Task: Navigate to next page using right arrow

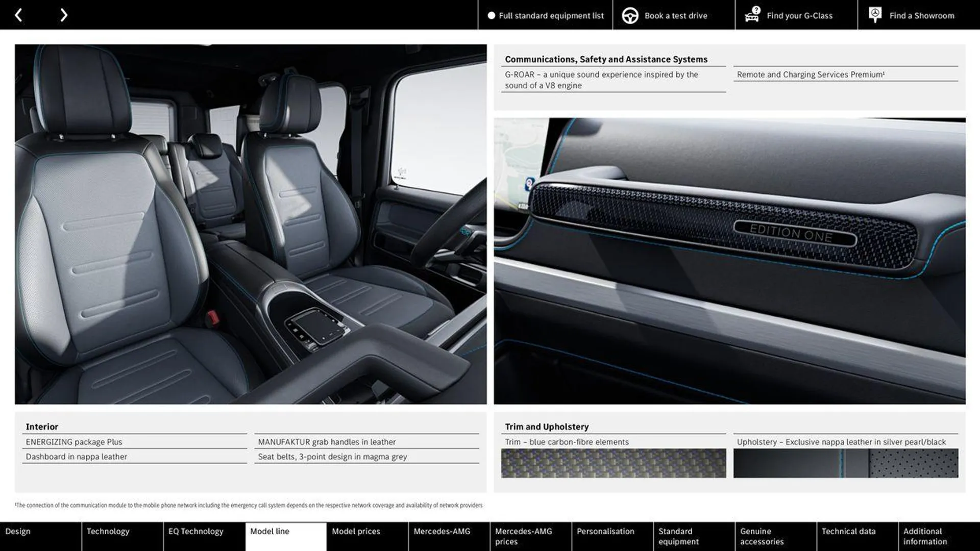Action: click(63, 14)
